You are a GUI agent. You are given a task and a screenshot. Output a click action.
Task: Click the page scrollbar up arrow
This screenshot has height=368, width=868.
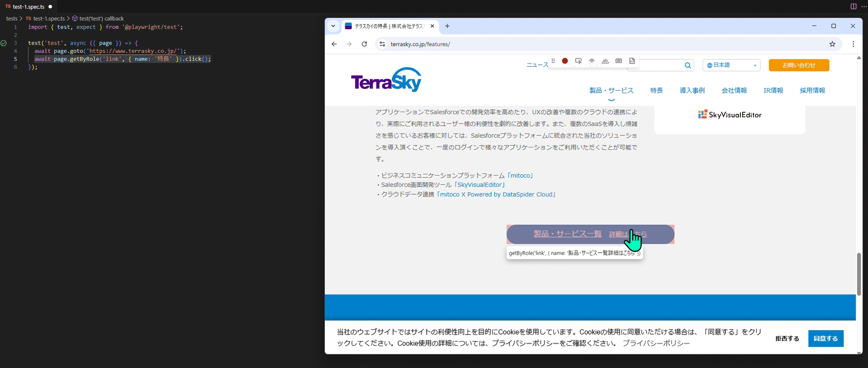pos(859,57)
